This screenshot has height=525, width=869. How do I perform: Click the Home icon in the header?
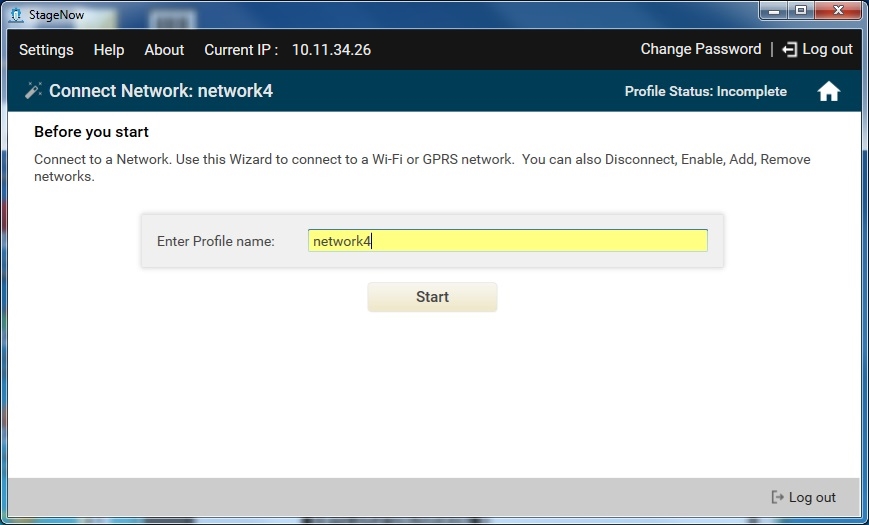tap(828, 92)
